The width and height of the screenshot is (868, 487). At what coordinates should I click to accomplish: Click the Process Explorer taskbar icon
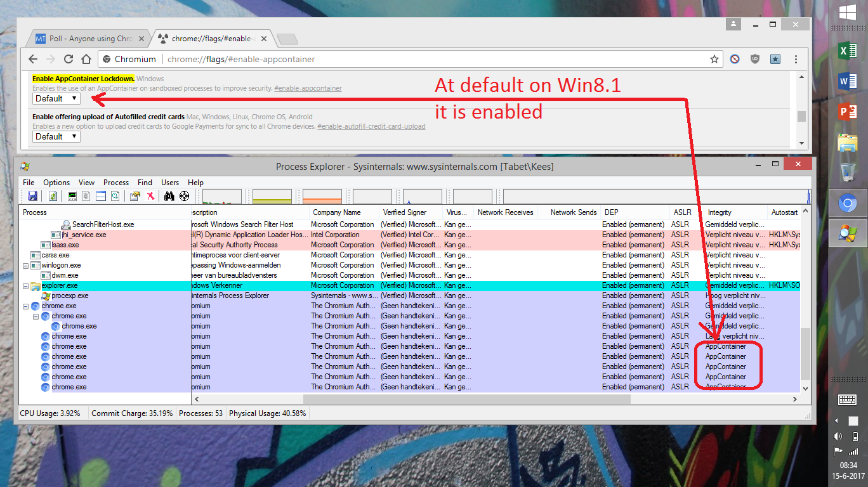tap(848, 233)
